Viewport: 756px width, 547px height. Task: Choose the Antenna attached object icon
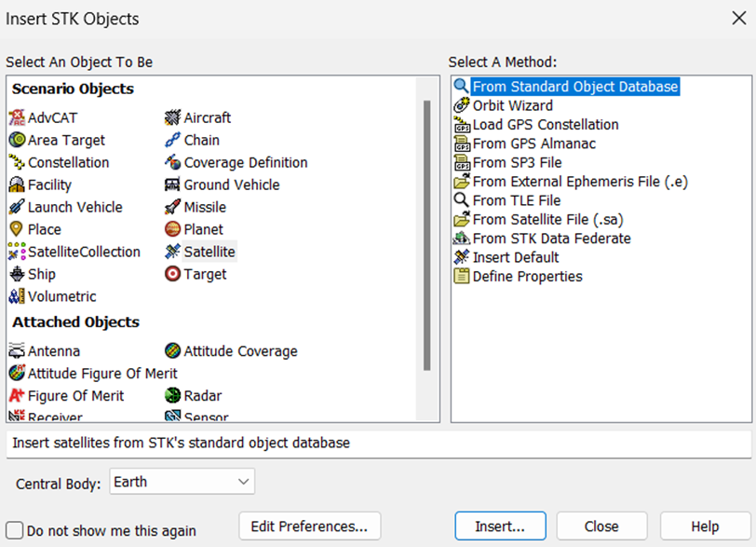(17, 351)
